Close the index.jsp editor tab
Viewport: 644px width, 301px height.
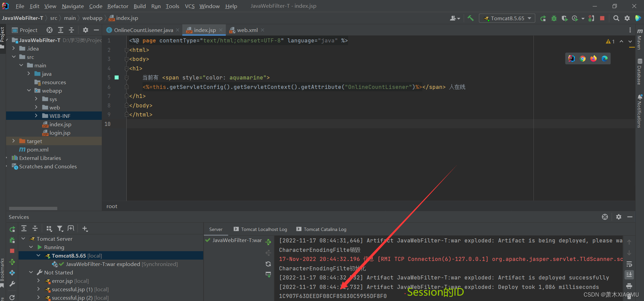click(x=221, y=30)
